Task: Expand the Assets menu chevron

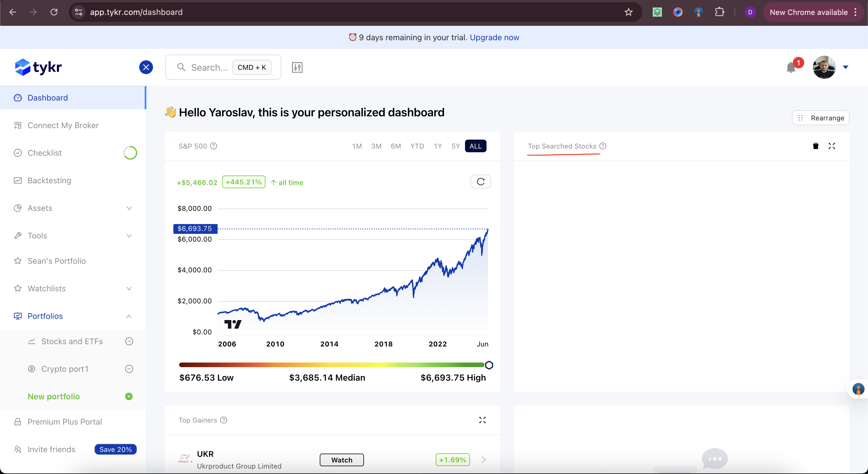Action: pos(129,208)
